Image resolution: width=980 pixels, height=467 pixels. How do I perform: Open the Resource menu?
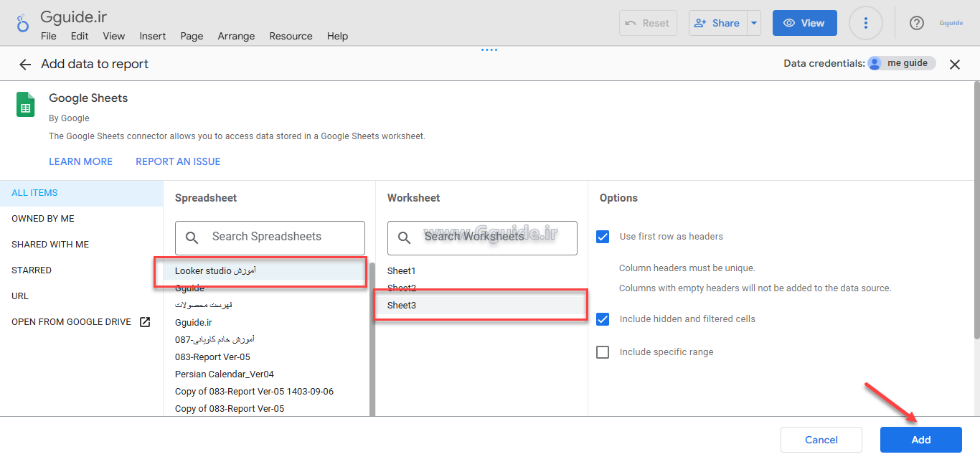(291, 36)
